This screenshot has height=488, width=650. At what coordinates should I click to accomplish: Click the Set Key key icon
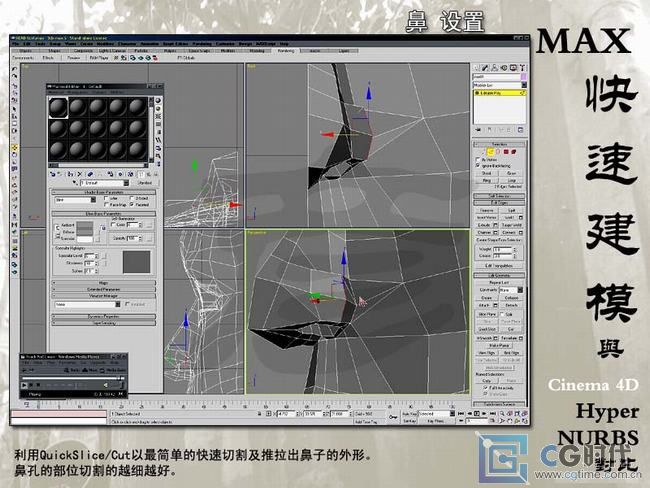[393, 417]
